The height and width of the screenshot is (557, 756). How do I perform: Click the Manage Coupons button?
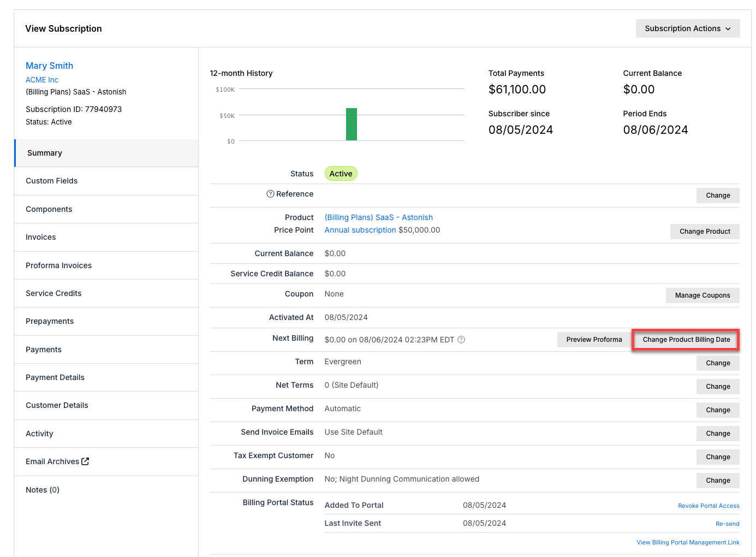pyautogui.click(x=703, y=295)
